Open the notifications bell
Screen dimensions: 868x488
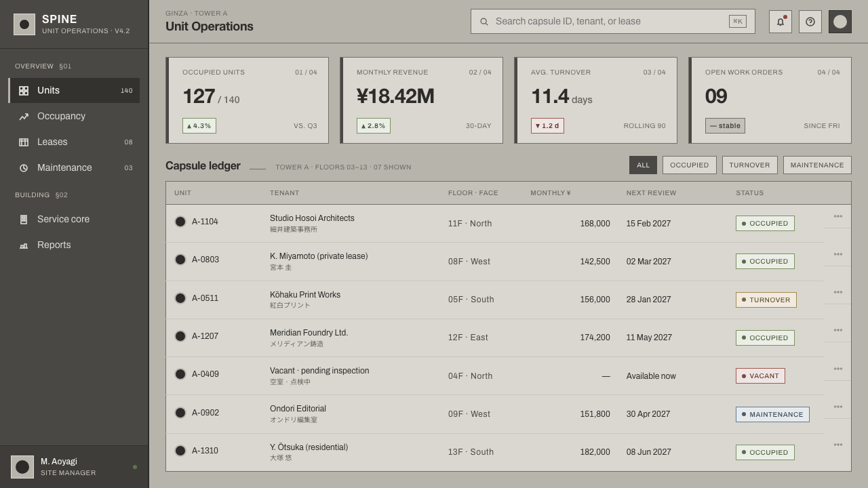(x=781, y=22)
